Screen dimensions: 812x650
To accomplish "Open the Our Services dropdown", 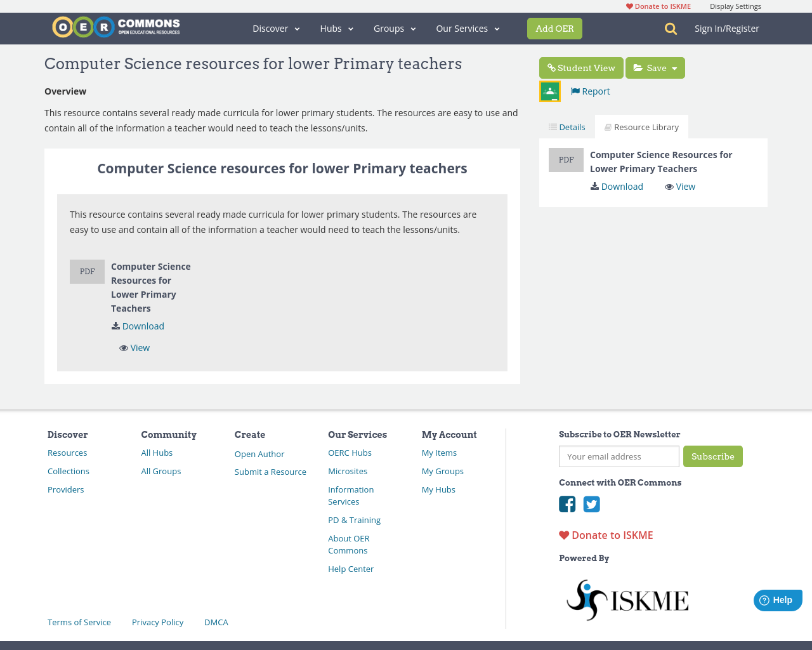I will click(x=467, y=28).
